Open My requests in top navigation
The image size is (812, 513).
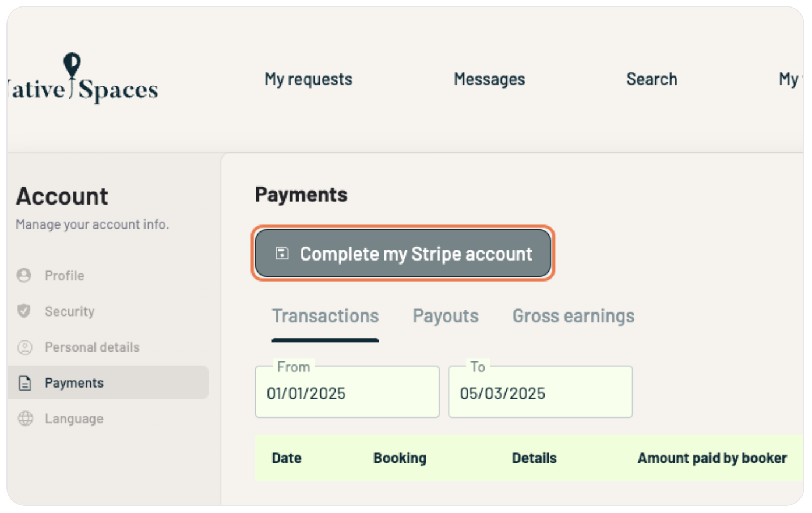click(x=308, y=79)
